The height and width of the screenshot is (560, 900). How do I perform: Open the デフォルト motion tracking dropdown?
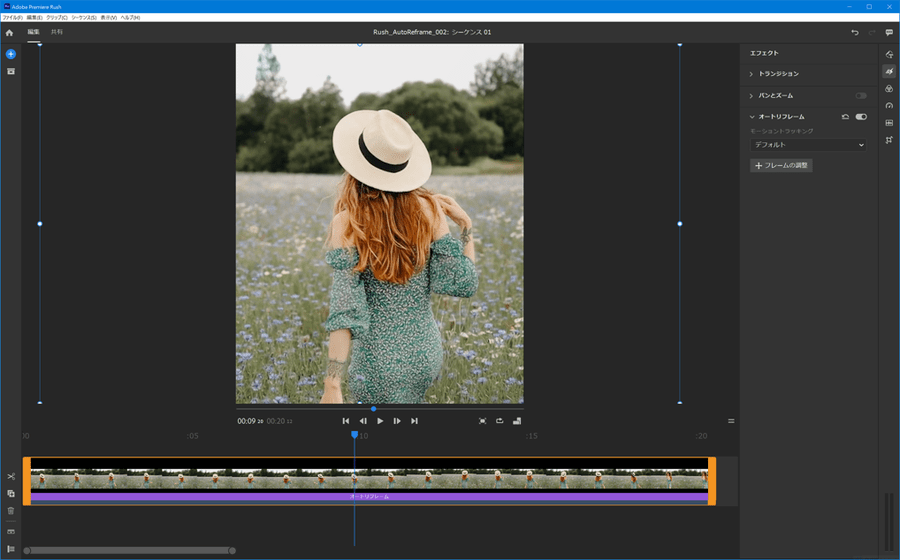coord(808,145)
